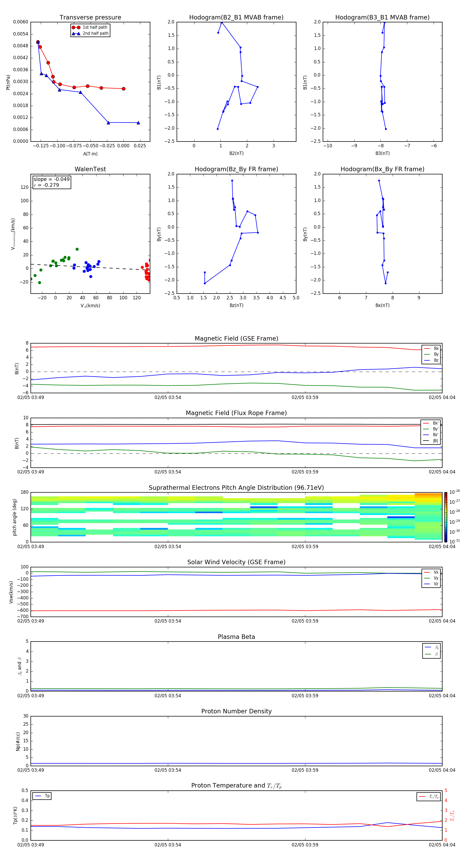Click the '02/05 04:04' tick under temperature plot
The height and width of the screenshot is (868, 473).
click(x=442, y=845)
